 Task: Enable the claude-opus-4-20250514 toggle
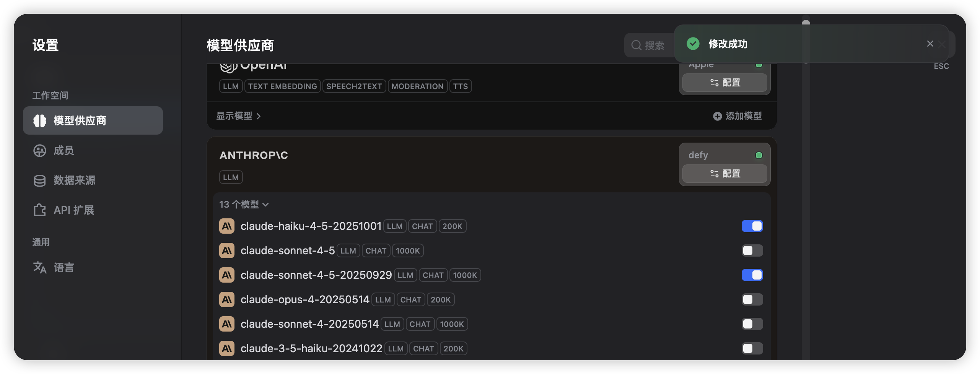(x=752, y=299)
